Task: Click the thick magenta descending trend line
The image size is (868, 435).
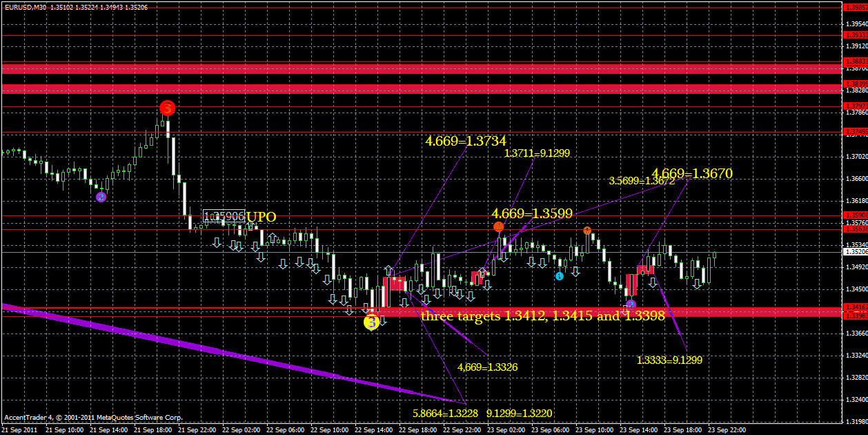Action: [x=207, y=352]
